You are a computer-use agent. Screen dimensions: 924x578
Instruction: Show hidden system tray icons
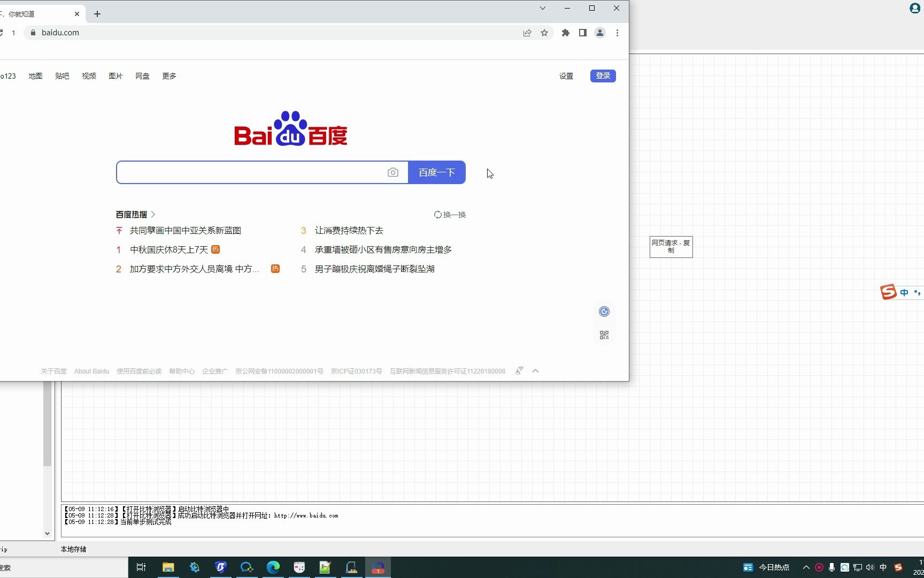806,567
